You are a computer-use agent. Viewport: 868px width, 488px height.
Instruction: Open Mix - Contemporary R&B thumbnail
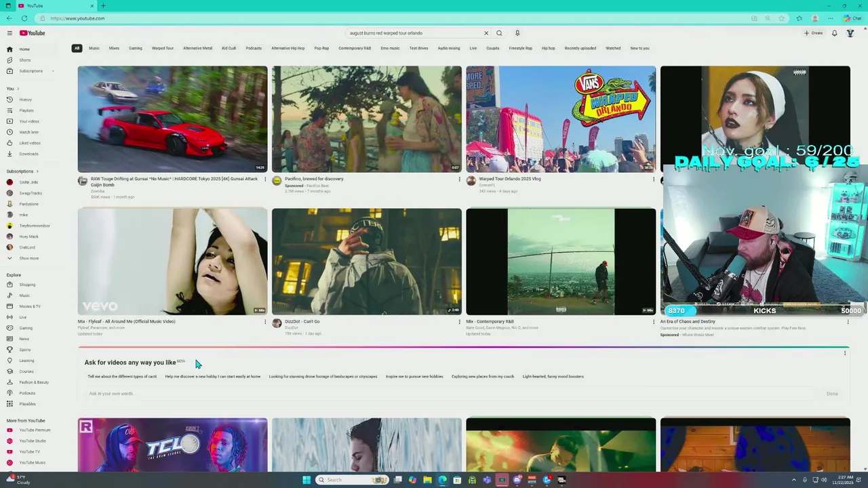[x=561, y=261]
